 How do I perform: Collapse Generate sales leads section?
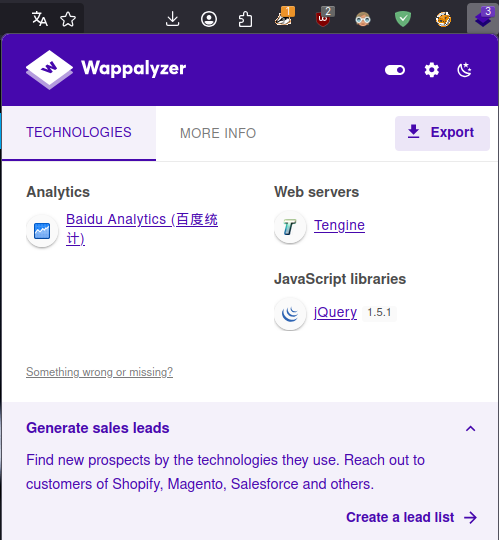pyautogui.click(x=470, y=428)
